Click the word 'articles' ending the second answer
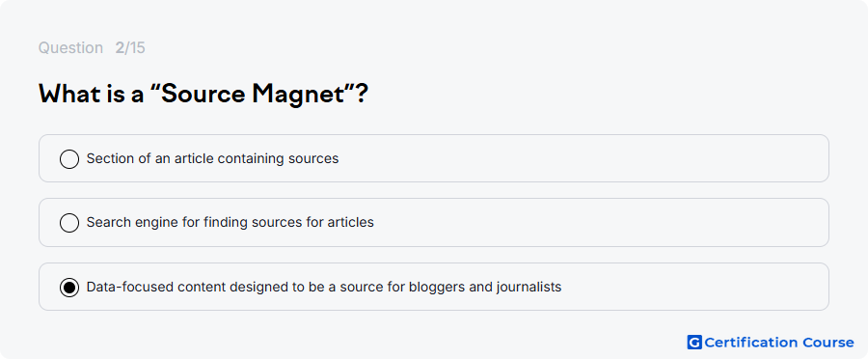The width and height of the screenshot is (868, 359). [355, 222]
